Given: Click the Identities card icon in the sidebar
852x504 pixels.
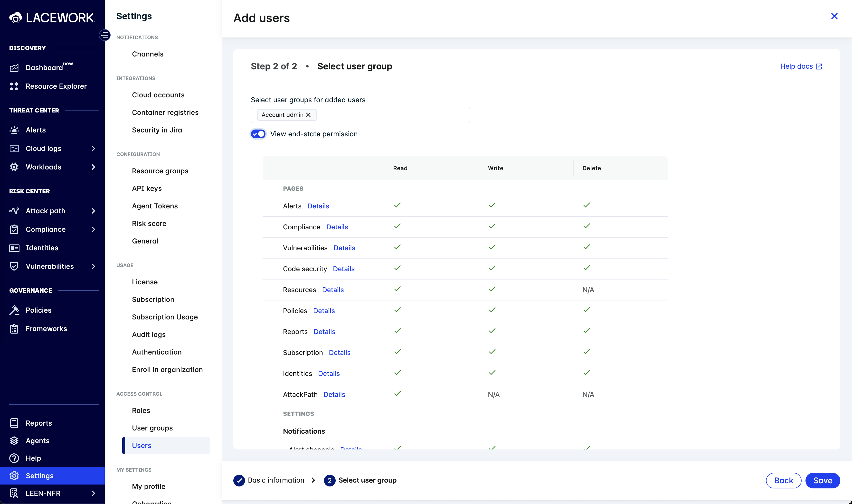Looking at the screenshot, I should pyautogui.click(x=14, y=248).
